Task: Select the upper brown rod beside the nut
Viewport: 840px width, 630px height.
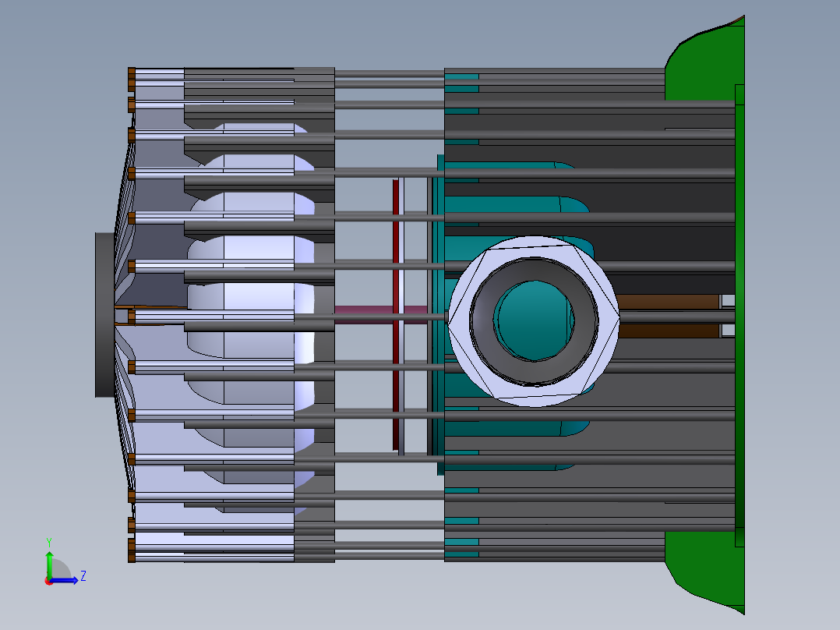Action: (668, 301)
